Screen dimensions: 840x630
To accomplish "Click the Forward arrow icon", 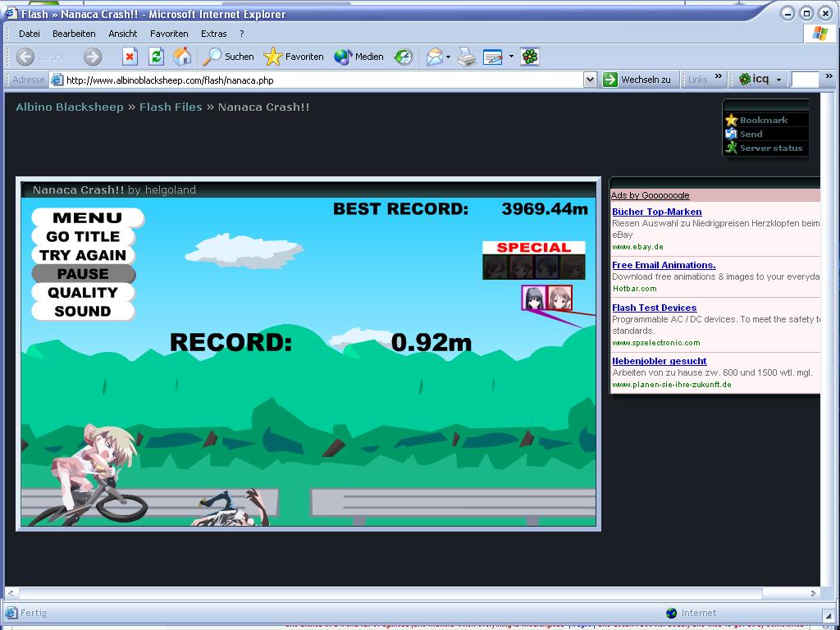I will pyautogui.click(x=92, y=57).
